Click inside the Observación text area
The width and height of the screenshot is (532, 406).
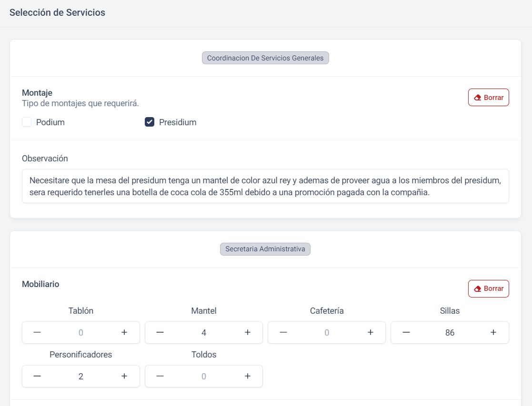click(x=265, y=186)
